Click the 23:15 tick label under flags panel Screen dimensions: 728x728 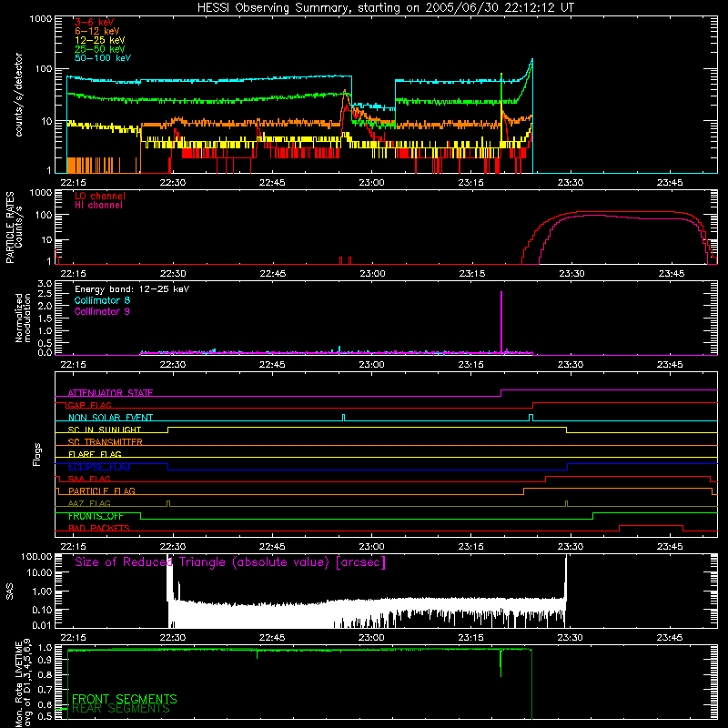point(471,547)
